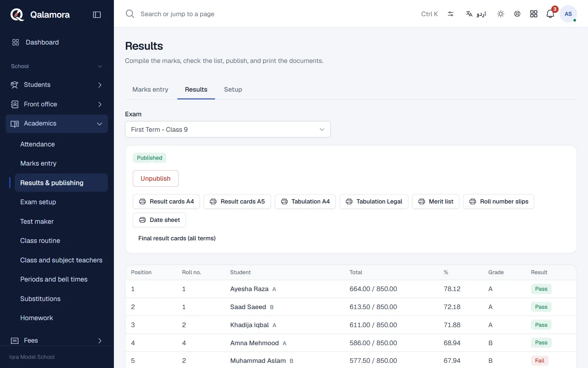
Task: Open Substitutions page
Action: pyautogui.click(x=61, y=299)
